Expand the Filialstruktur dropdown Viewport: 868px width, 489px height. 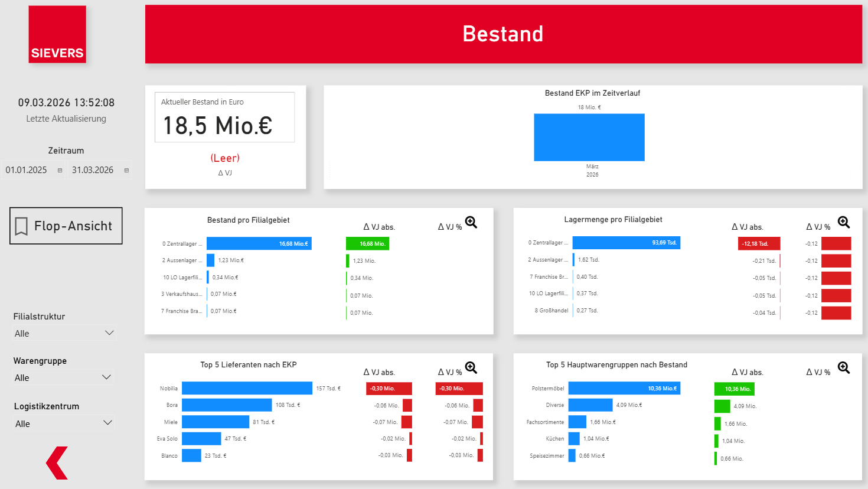(x=64, y=333)
